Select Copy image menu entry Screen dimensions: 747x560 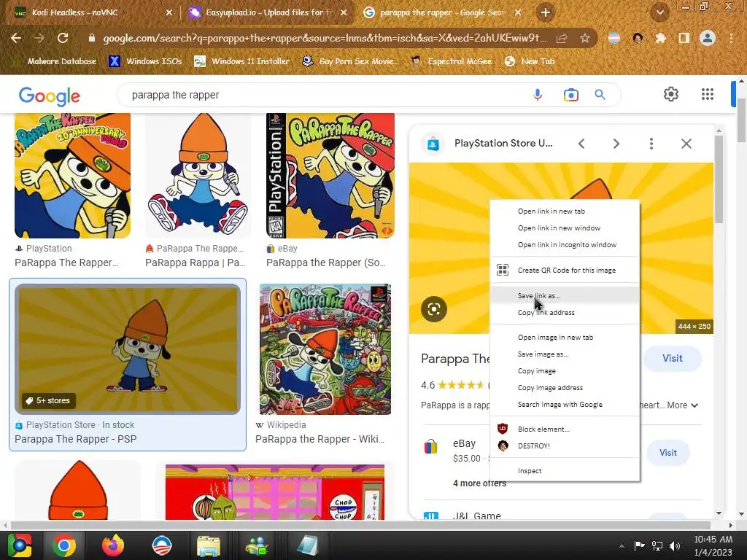[565, 371]
